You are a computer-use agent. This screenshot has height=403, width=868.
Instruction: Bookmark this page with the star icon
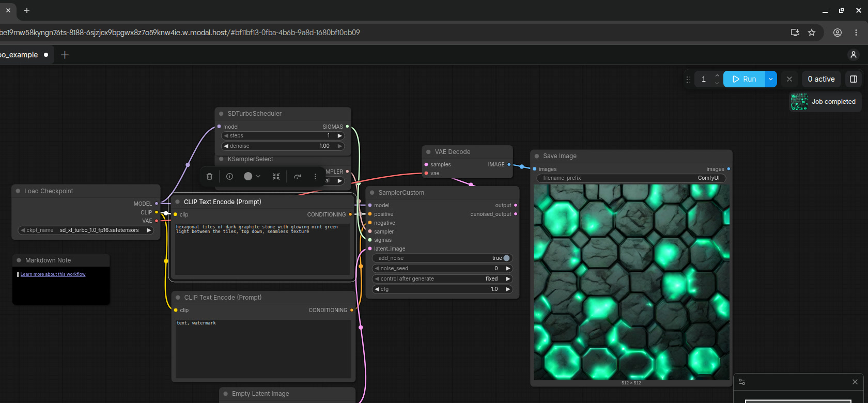tap(812, 33)
